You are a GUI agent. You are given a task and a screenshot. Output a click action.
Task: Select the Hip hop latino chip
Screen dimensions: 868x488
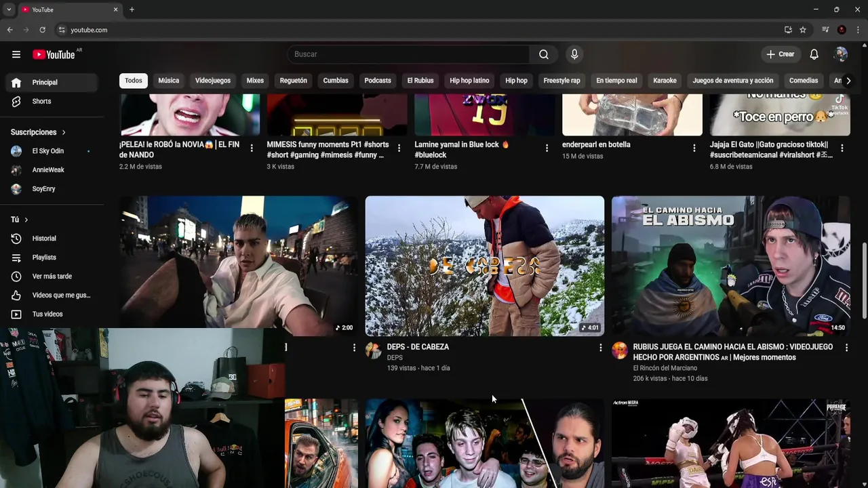(469, 81)
